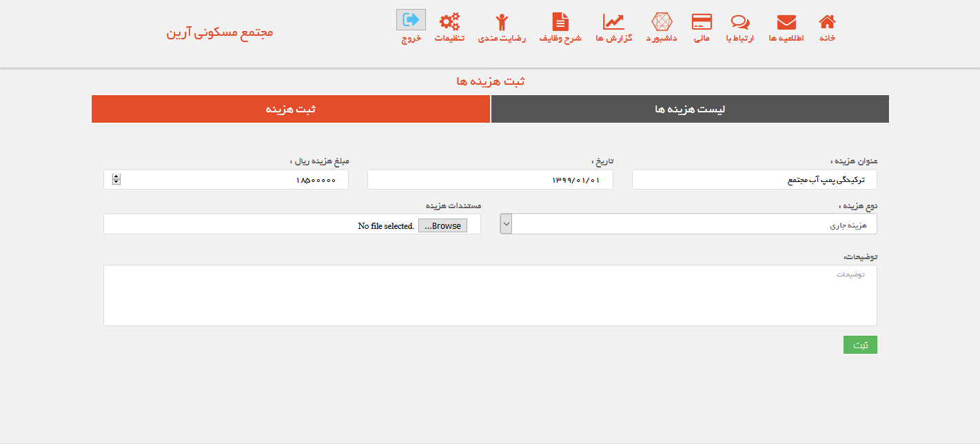Click the عنوان هزینه input field
Viewport: 980px width, 444px height.
click(754, 179)
